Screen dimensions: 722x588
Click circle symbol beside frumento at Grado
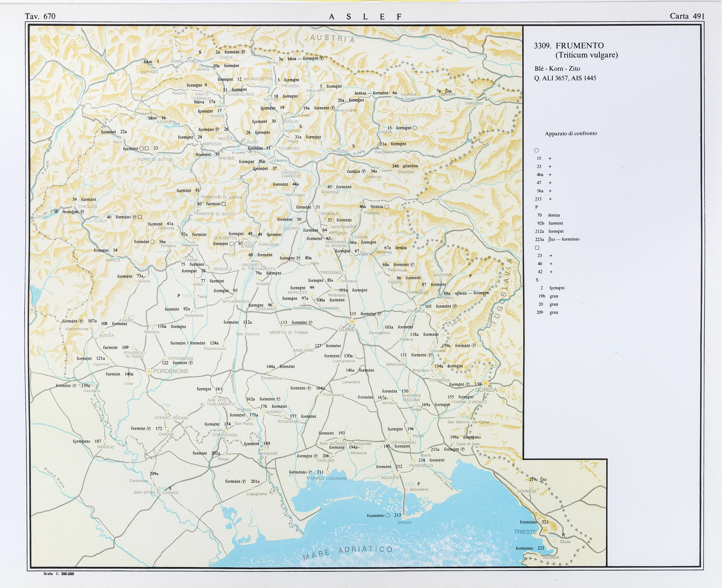click(388, 516)
